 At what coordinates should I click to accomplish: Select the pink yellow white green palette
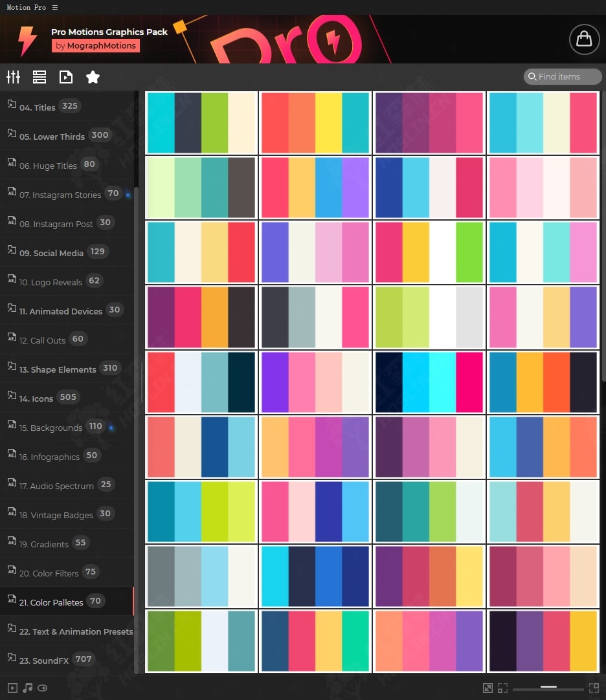[x=429, y=252]
